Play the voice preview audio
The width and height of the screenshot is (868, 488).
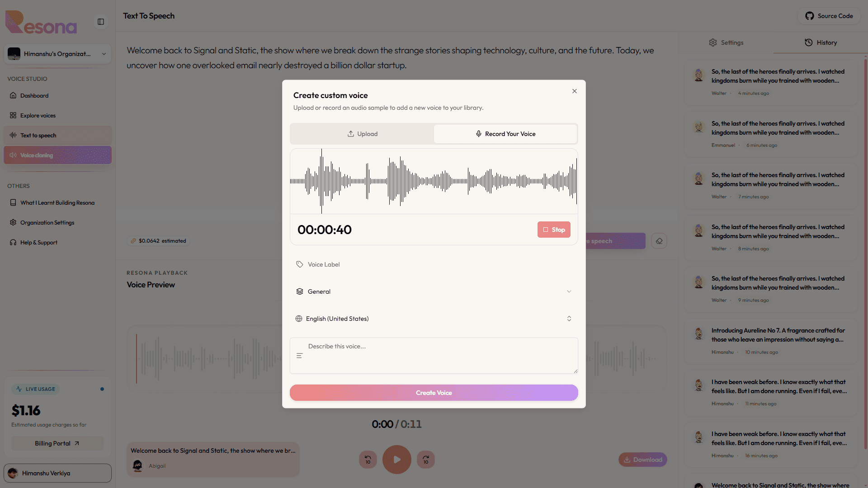(x=397, y=460)
